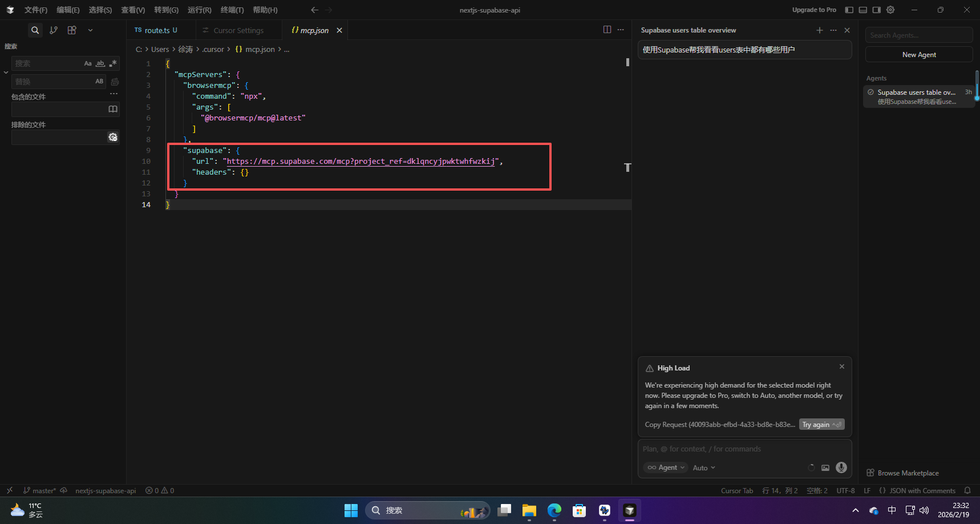Click the user message about Supabase users表

tap(744, 50)
